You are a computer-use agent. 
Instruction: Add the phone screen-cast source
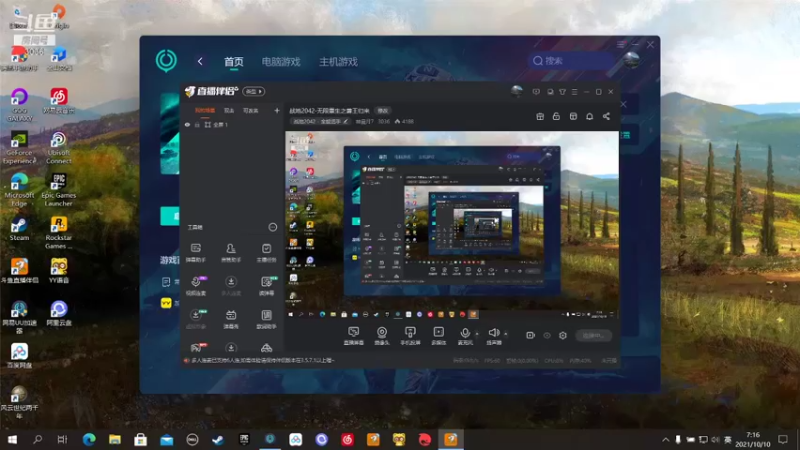point(410,336)
